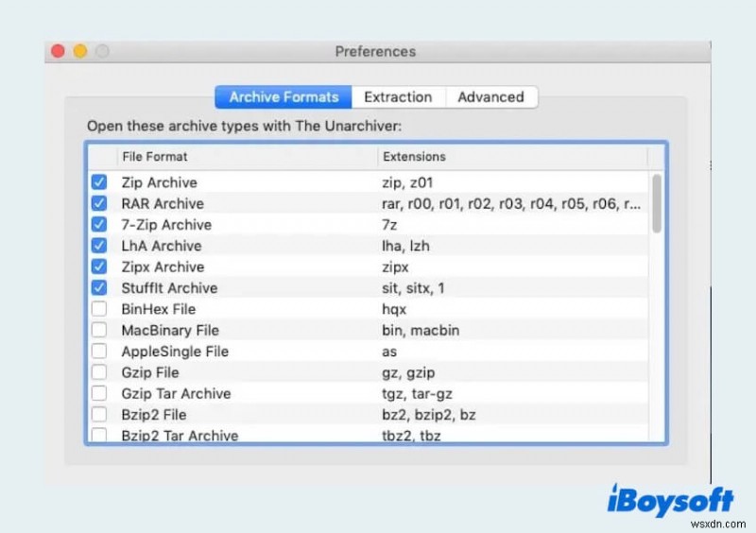Check the MacBinary File checkbox

point(99,330)
